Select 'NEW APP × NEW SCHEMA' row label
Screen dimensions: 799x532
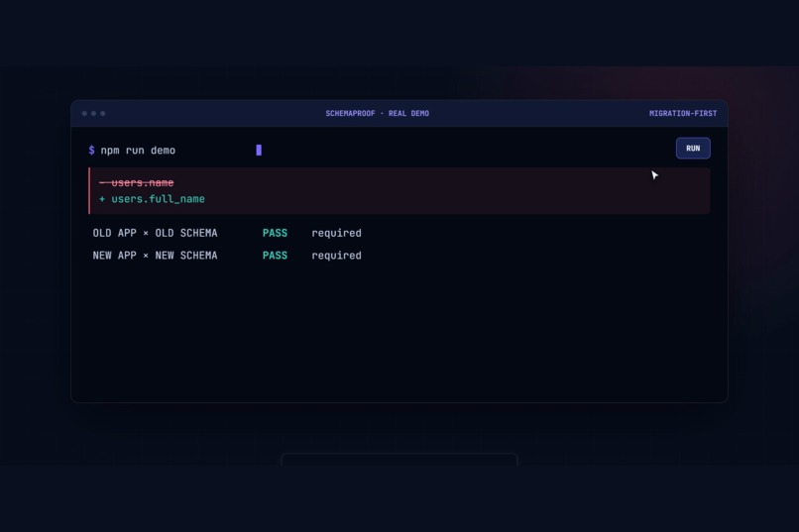[155, 255]
